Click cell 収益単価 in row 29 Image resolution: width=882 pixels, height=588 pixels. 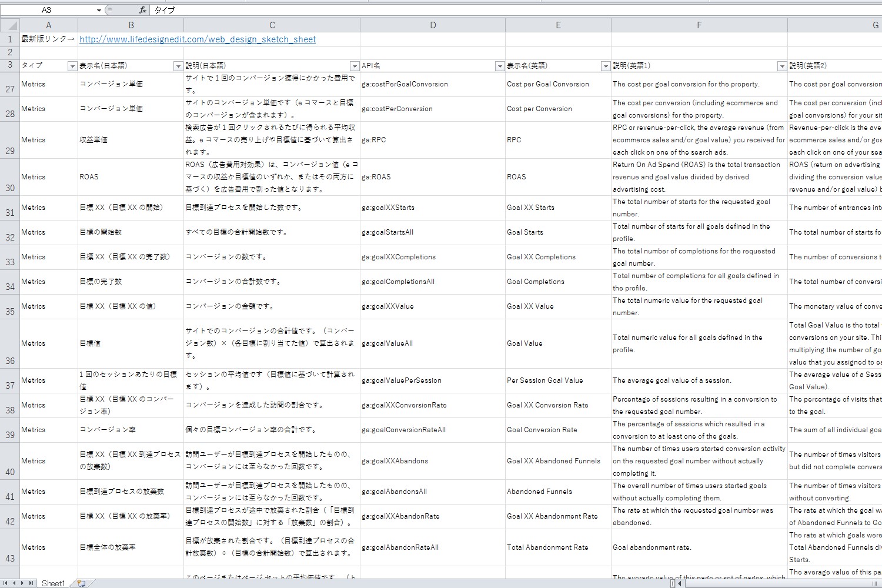pyautogui.click(x=131, y=140)
